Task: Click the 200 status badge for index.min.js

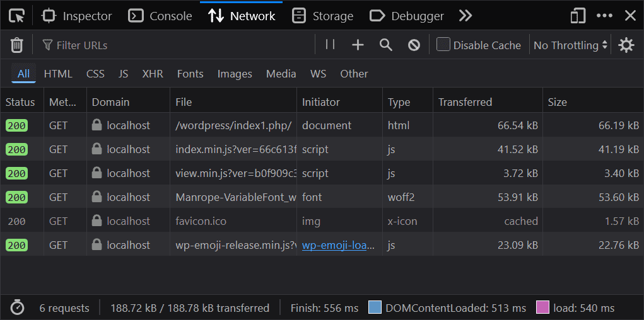Action: click(x=16, y=149)
